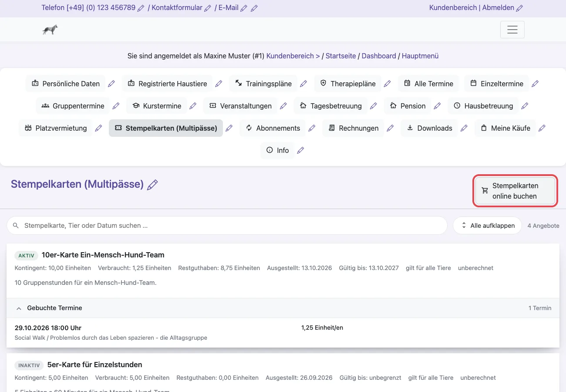Edit pencil next to Registrierte Haustiere

[x=219, y=84]
